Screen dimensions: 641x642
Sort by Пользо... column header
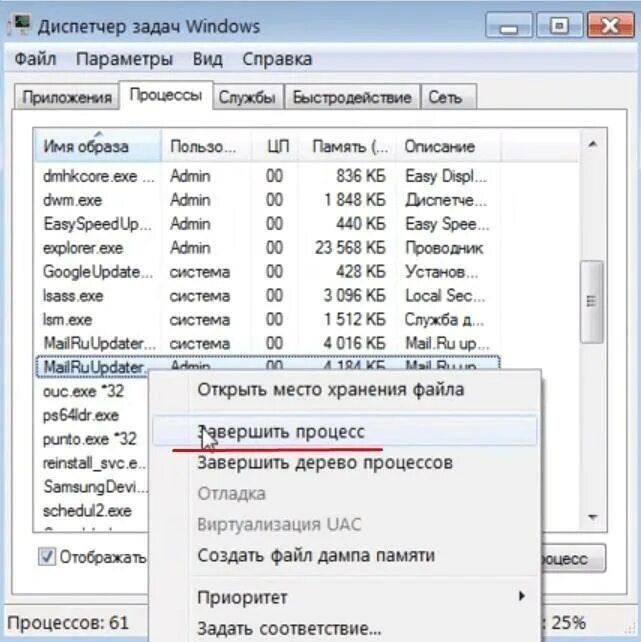(206, 146)
